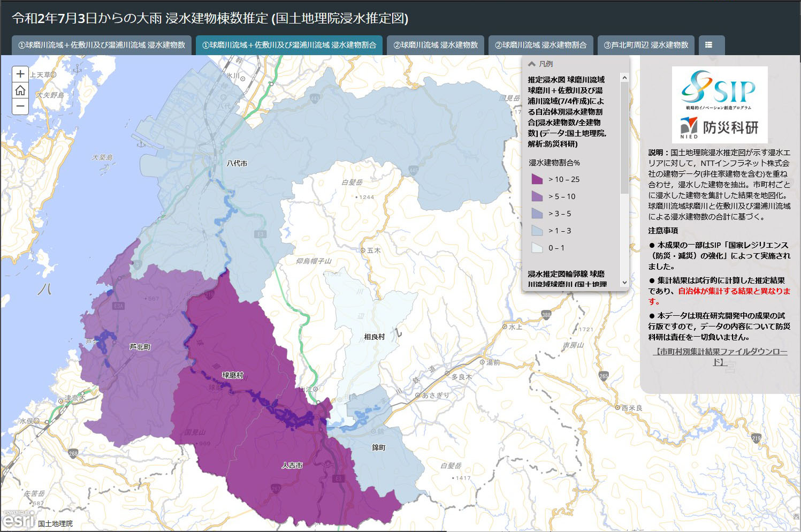Open the 国土地理院 attribution link
This screenshot has height=532, width=801.
click(x=55, y=523)
